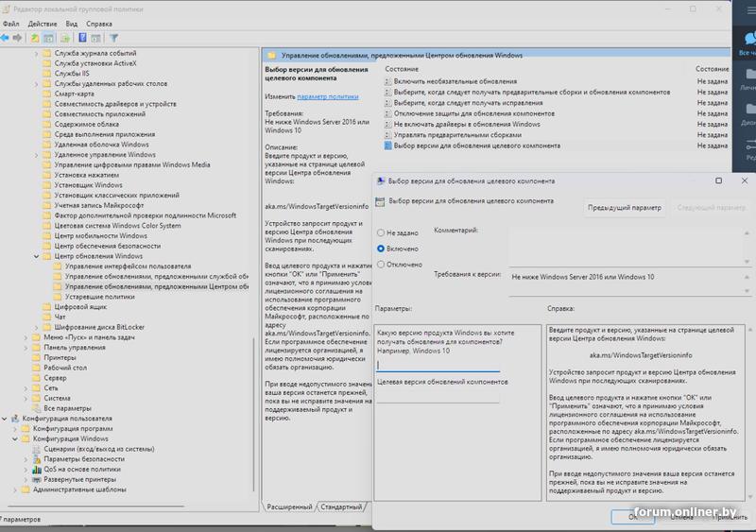This screenshot has height=532, width=756.
Task: Open the параметр политики link
Action: coord(327,96)
